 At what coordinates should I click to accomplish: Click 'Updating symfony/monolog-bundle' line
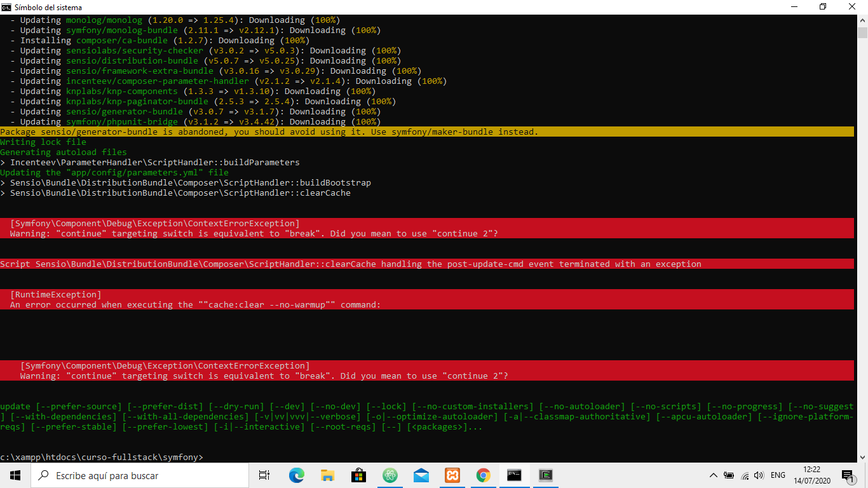click(x=196, y=30)
